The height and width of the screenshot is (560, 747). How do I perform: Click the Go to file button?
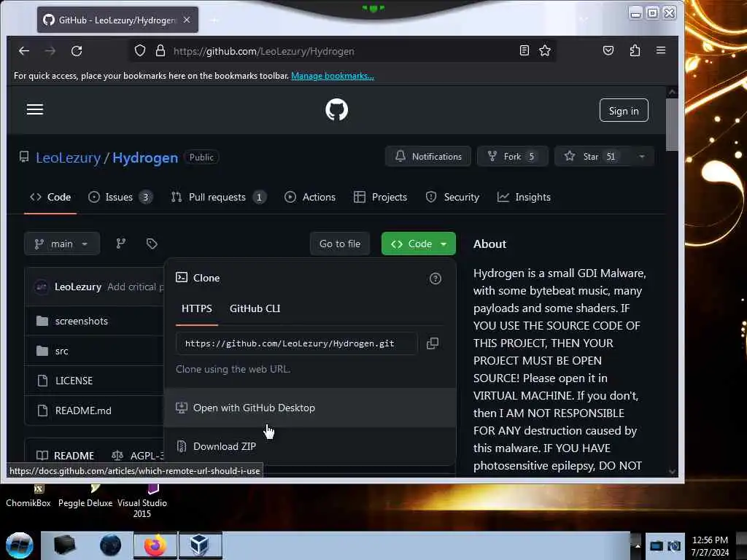(x=340, y=244)
